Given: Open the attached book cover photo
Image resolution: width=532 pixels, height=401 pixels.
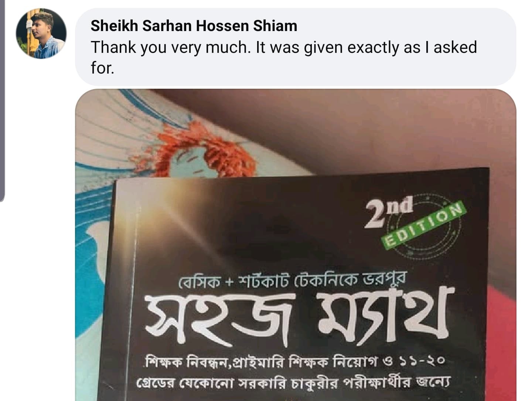Looking at the screenshot, I should (x=296, y=245).
